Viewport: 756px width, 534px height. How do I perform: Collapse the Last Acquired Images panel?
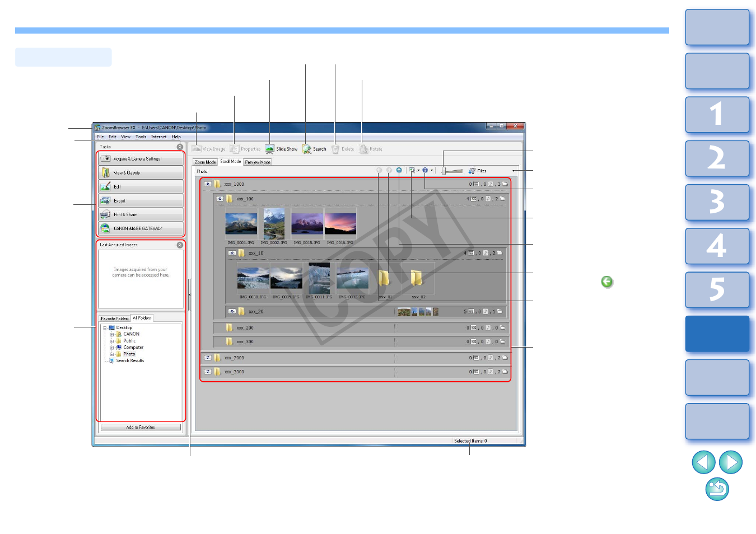point(180,245)
